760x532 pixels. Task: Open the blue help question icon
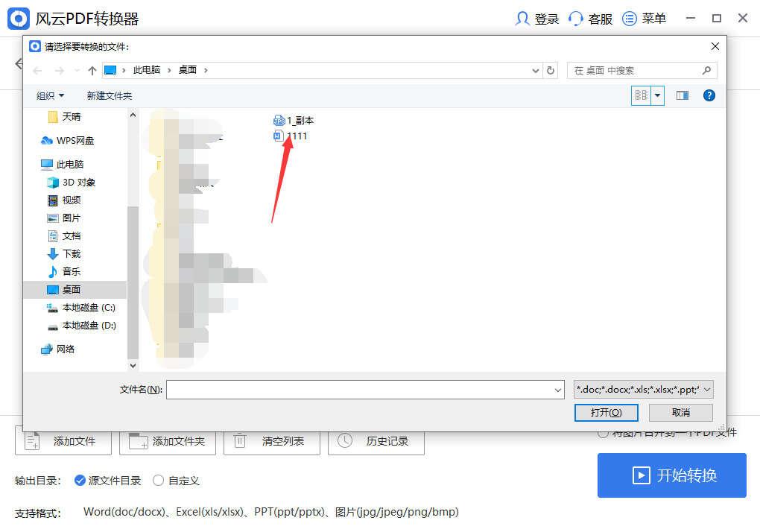[709, 95]
